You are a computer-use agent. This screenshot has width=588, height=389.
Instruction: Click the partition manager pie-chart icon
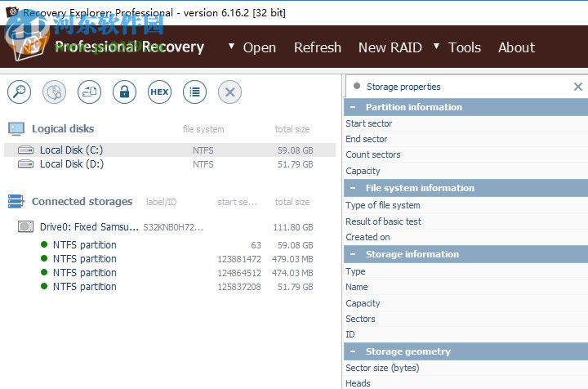(x=55, y=92)
